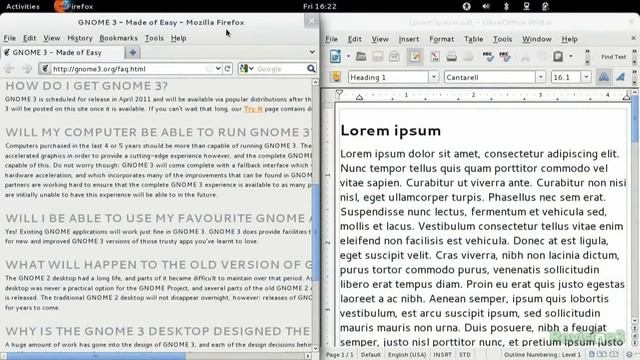This screenshot has width=640, height=360.
Task: Open the URL history dropdown arrow
Action: point(218,69)
